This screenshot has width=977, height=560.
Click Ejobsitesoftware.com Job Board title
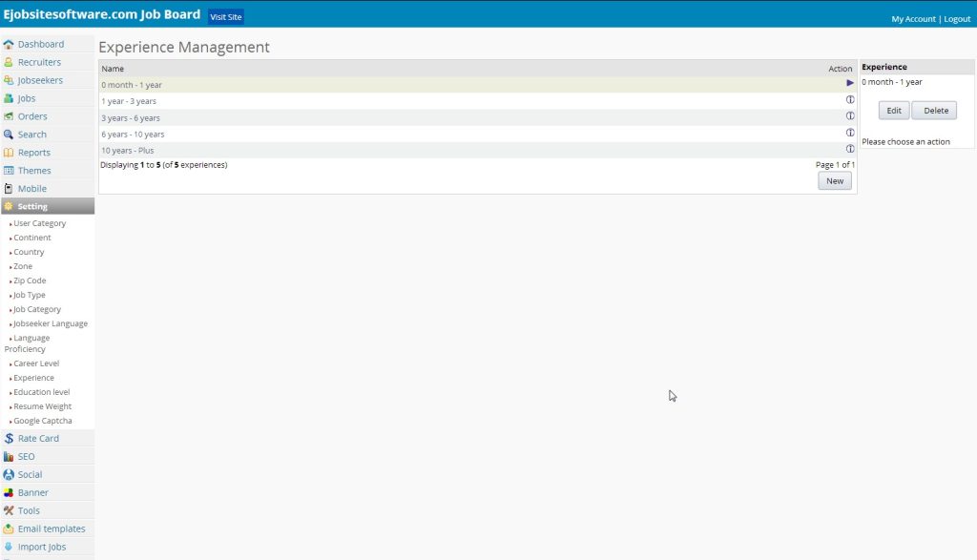tap(101, 14)
